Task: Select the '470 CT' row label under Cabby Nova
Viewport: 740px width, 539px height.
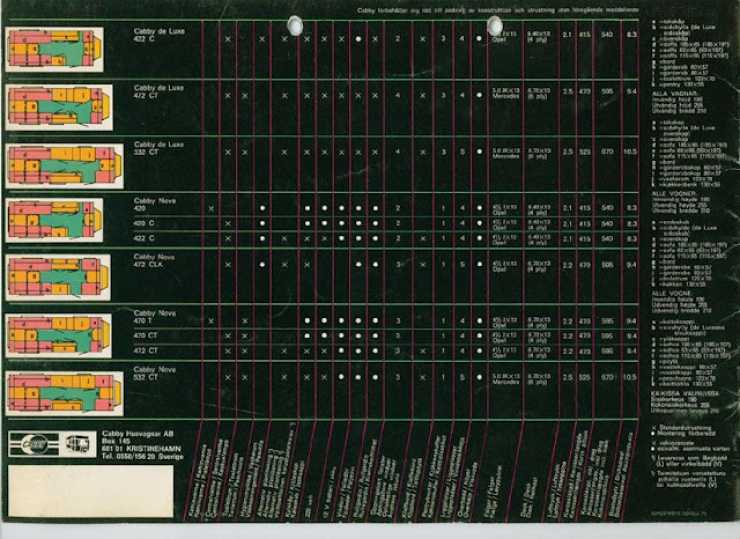Action: point(146,336)
